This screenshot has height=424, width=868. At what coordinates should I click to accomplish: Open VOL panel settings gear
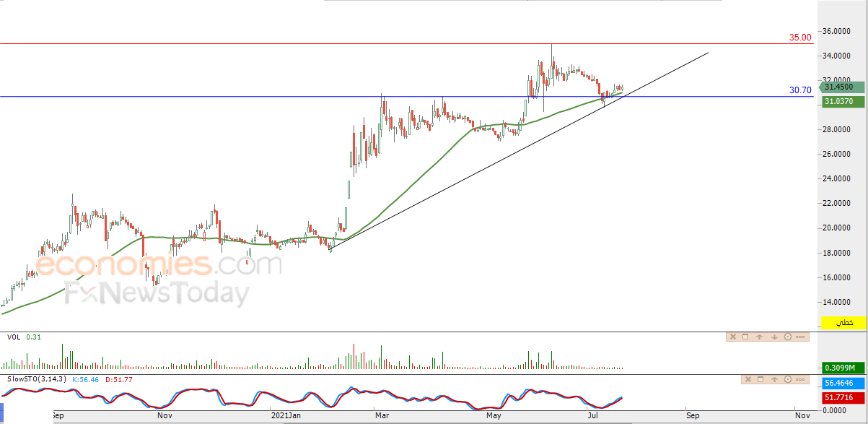pos(788,337)
